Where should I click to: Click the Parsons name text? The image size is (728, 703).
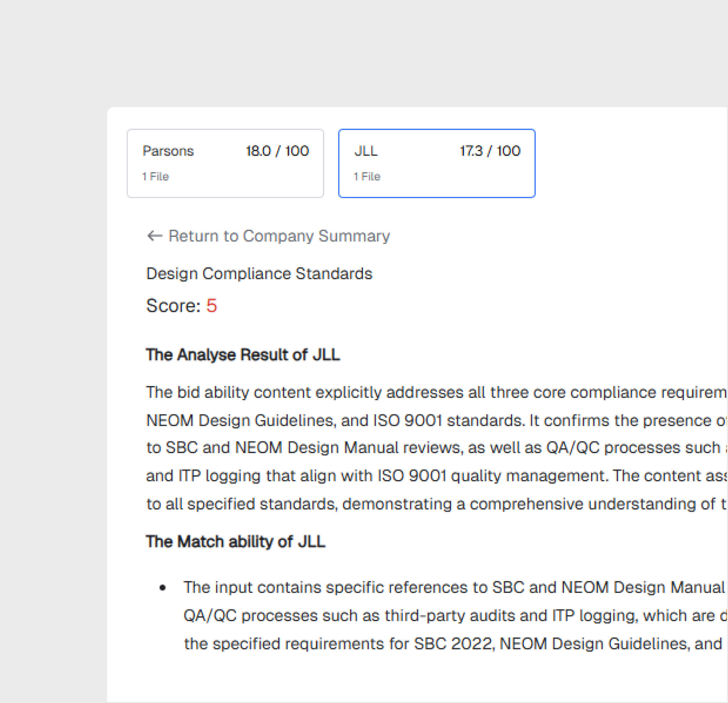(168, 151)
